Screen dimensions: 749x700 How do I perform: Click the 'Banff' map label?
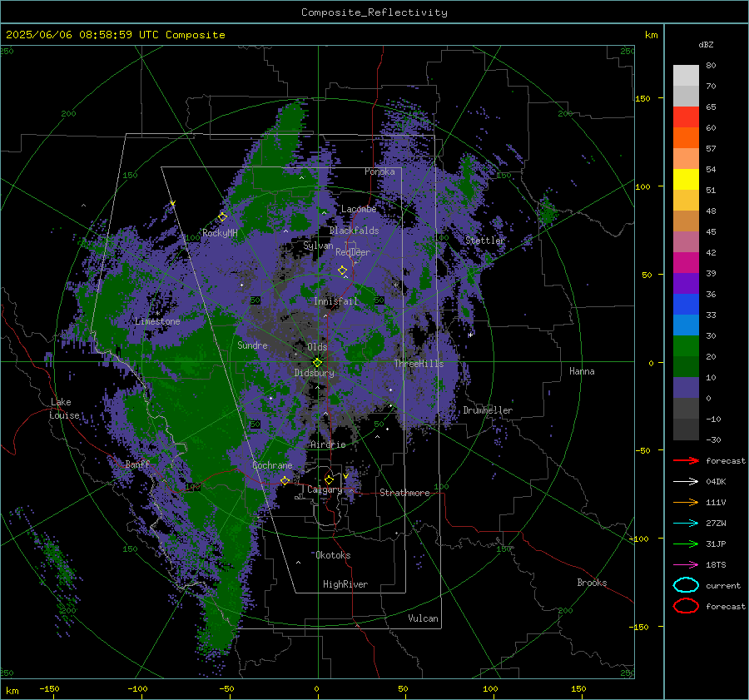coord(137,464)
